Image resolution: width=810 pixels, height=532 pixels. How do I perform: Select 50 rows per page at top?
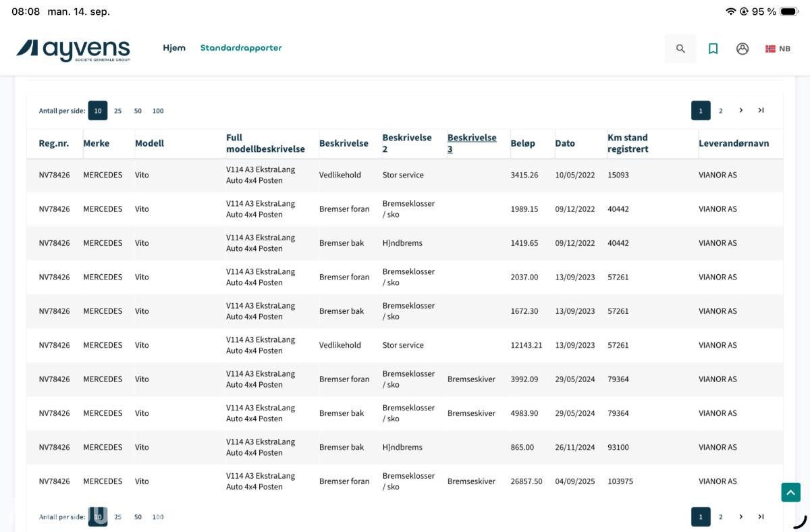point(138,111)
